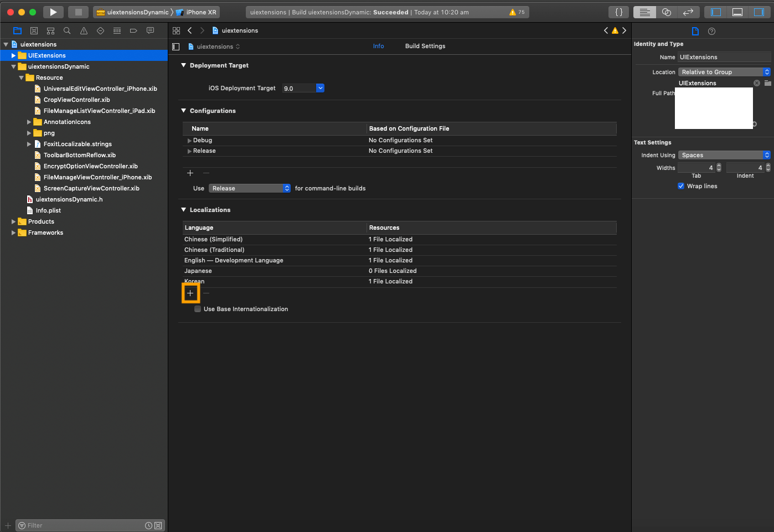Jump to the next issue arrow

625,31
